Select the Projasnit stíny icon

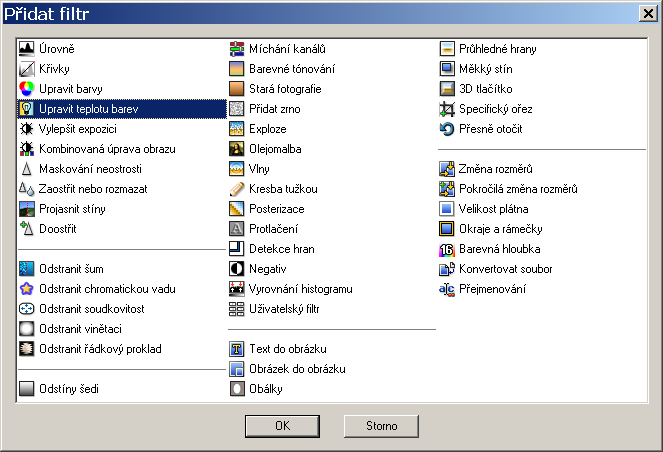pyautogui.click(x=26, y=209)
